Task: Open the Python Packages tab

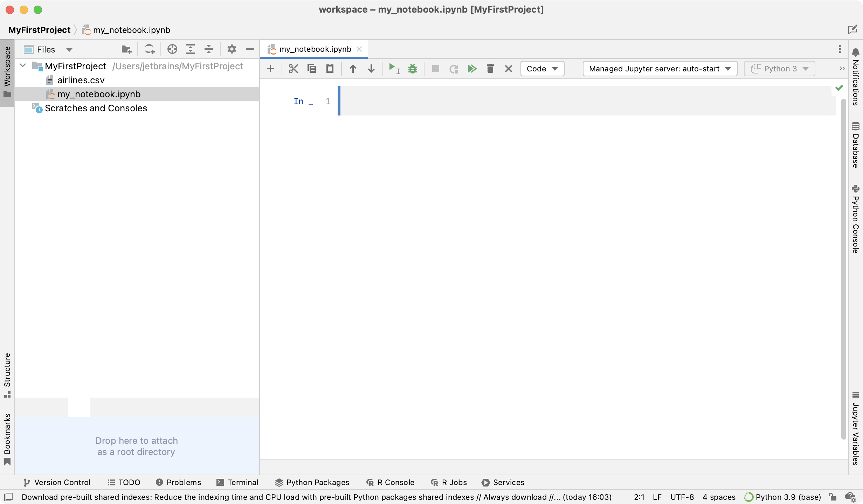Action: 312,482
